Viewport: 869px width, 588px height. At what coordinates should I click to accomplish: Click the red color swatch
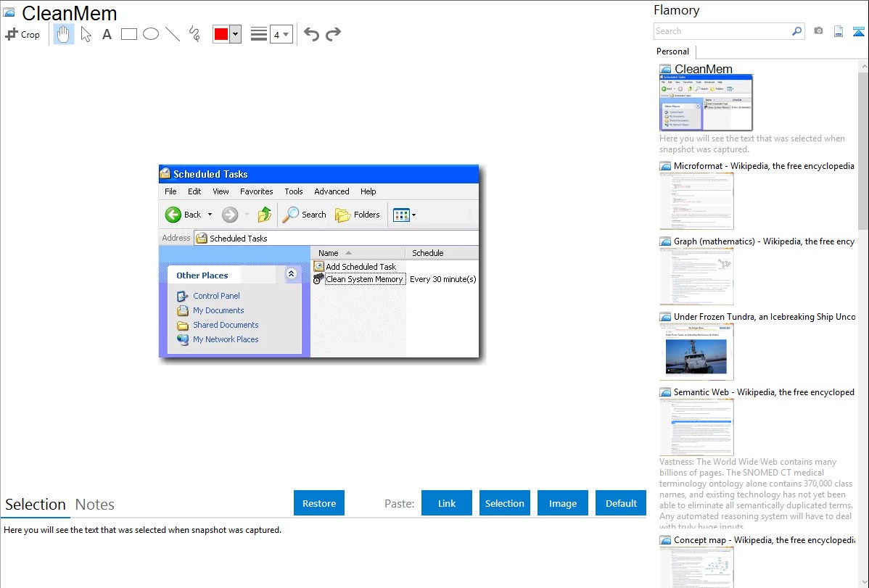[x=221, y=34]
